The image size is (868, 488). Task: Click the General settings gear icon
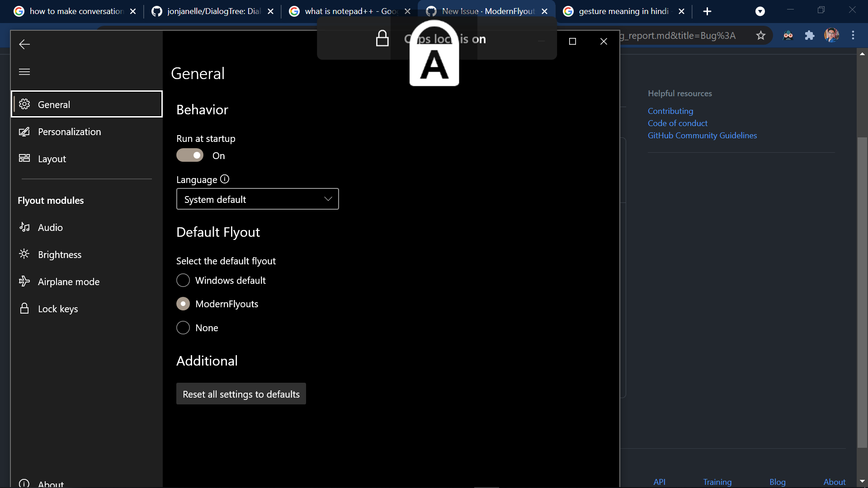tap(25, 104)
